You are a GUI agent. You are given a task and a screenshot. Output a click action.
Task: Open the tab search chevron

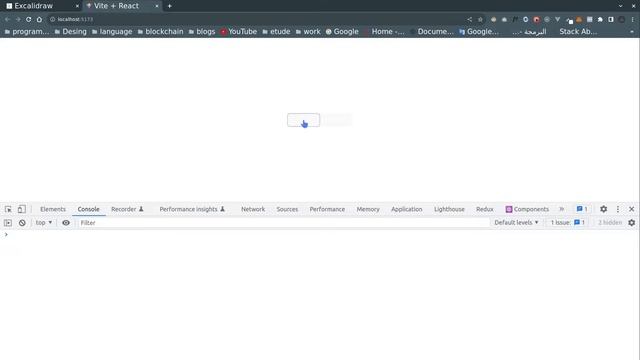tap(620, 6)
